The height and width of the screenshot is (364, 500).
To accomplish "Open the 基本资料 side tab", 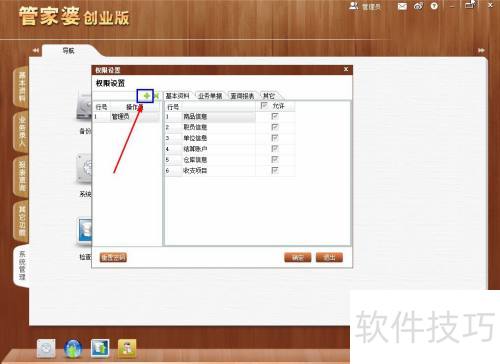I will 21,87.
